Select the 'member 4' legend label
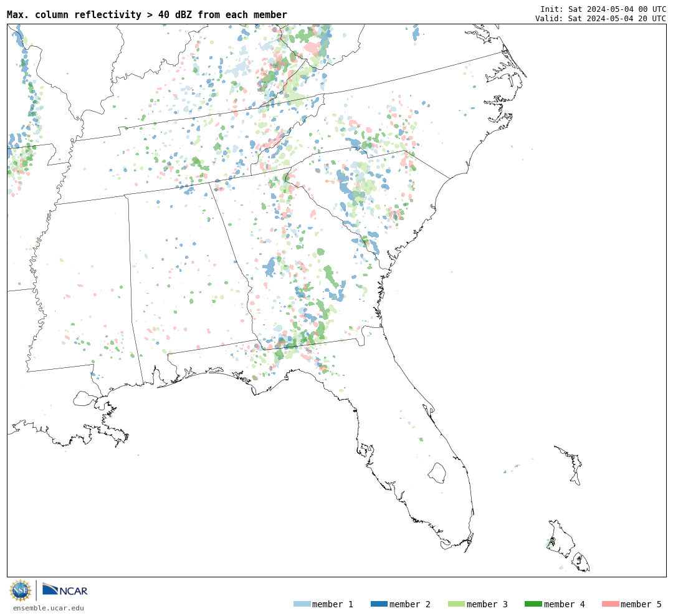 click(x=565, y=604)
